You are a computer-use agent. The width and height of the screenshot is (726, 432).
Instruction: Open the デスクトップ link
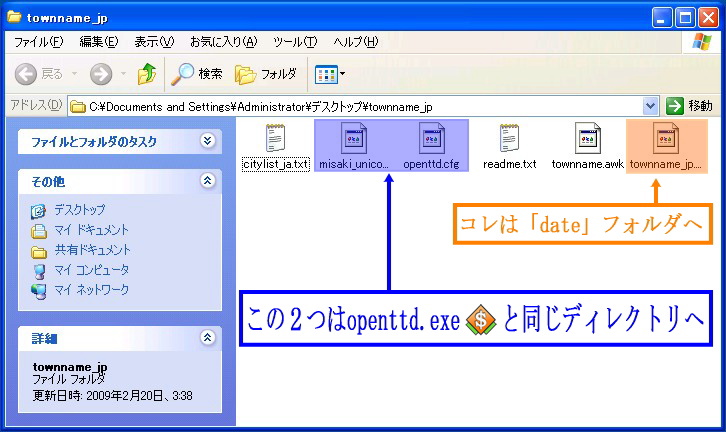click(80, 210)
